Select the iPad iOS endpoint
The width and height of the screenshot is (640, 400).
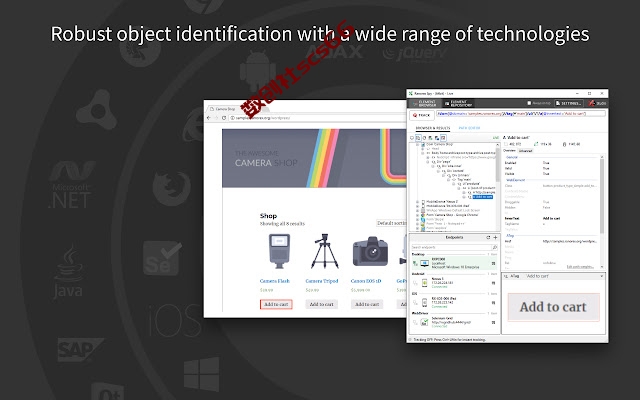[x=455, y=302]
